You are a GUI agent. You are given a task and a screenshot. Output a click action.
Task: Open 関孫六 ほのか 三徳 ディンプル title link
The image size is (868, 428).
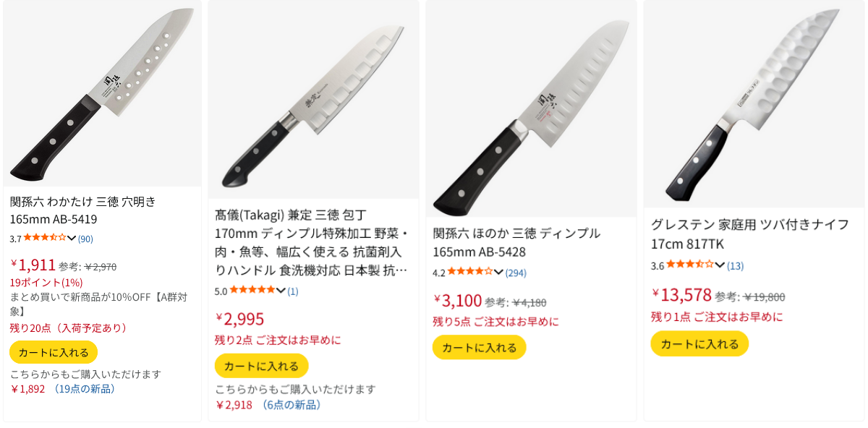tap(516, 242)
